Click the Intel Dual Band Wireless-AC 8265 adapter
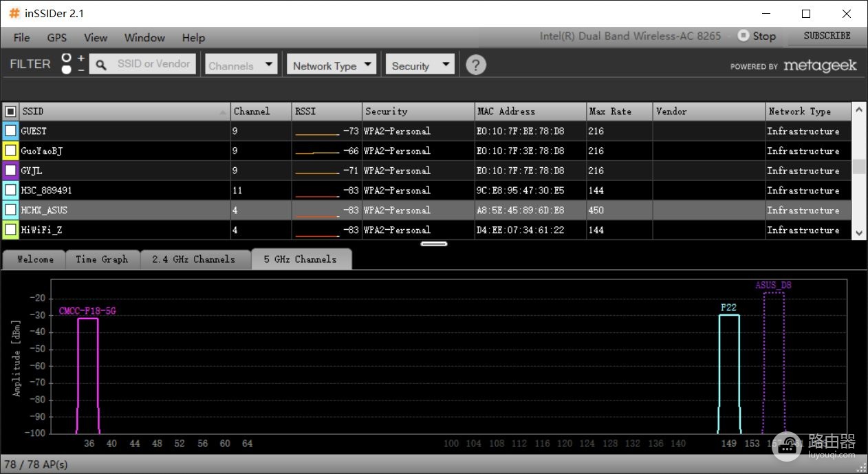The width and height of the screenshot is (868, 474). 630,36
